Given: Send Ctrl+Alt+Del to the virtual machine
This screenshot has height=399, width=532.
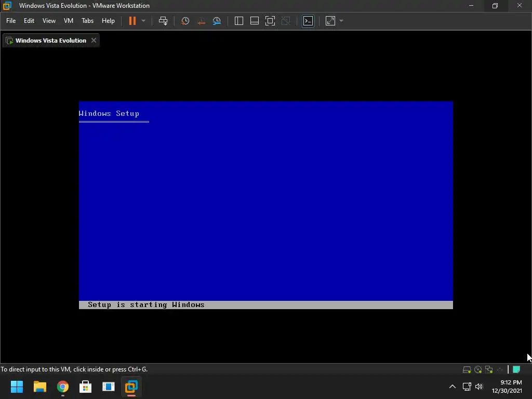Looking at the screenshot, I should [163, 21].
